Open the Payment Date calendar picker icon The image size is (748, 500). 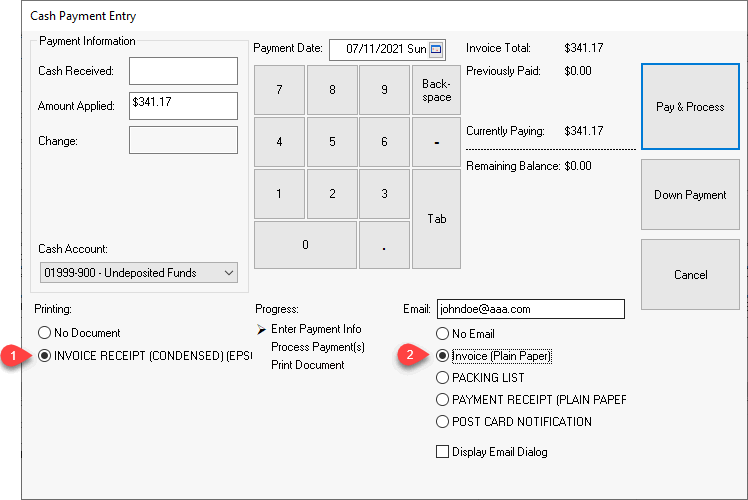(x=435, y=49)
